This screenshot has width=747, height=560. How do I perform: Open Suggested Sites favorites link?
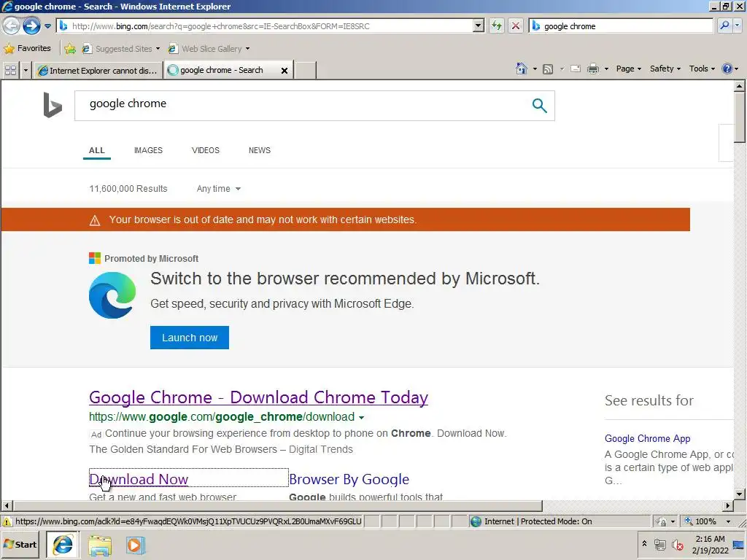120,49
